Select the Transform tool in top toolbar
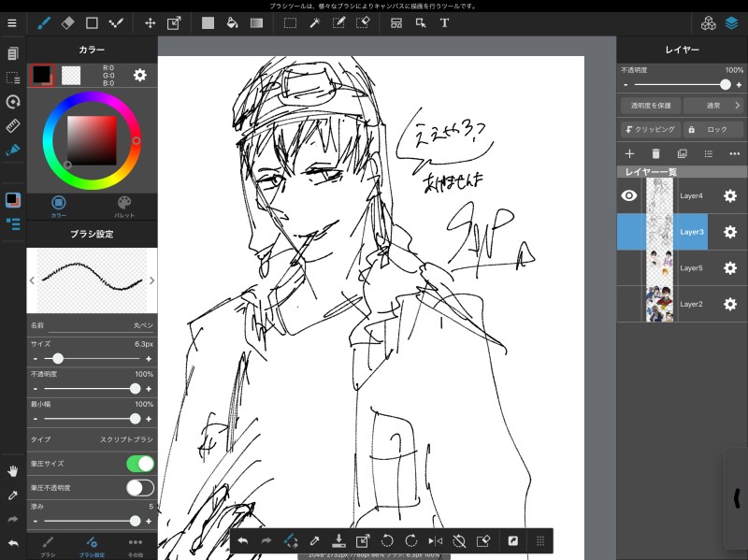 [174, 22]
